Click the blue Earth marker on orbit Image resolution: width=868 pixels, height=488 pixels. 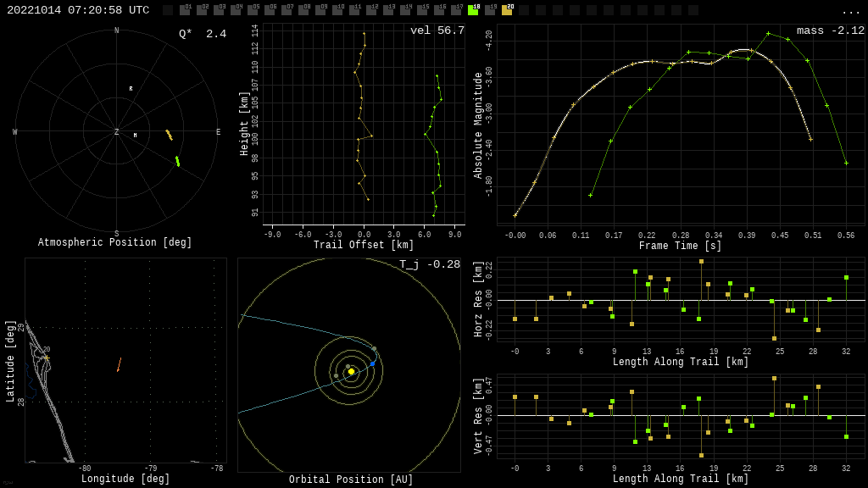click(372, 363)
